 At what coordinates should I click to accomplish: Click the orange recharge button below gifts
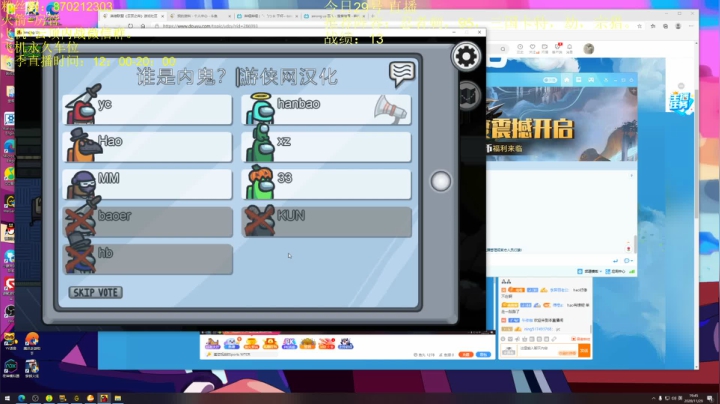pyautogui.click(x=465, y=354)
